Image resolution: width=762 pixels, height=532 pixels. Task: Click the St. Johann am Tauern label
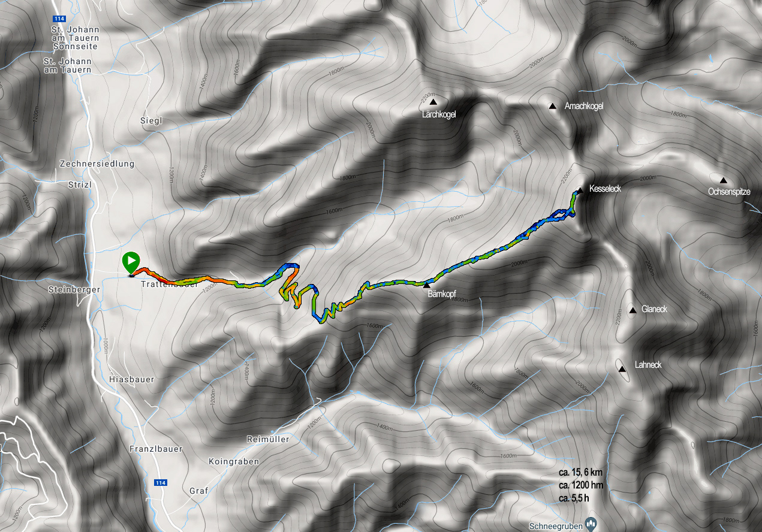(67, 65)
